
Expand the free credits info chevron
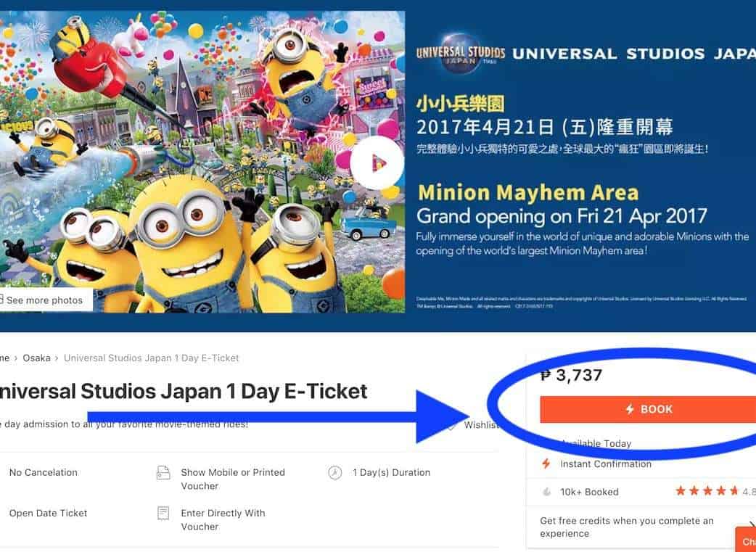point(752,525)
